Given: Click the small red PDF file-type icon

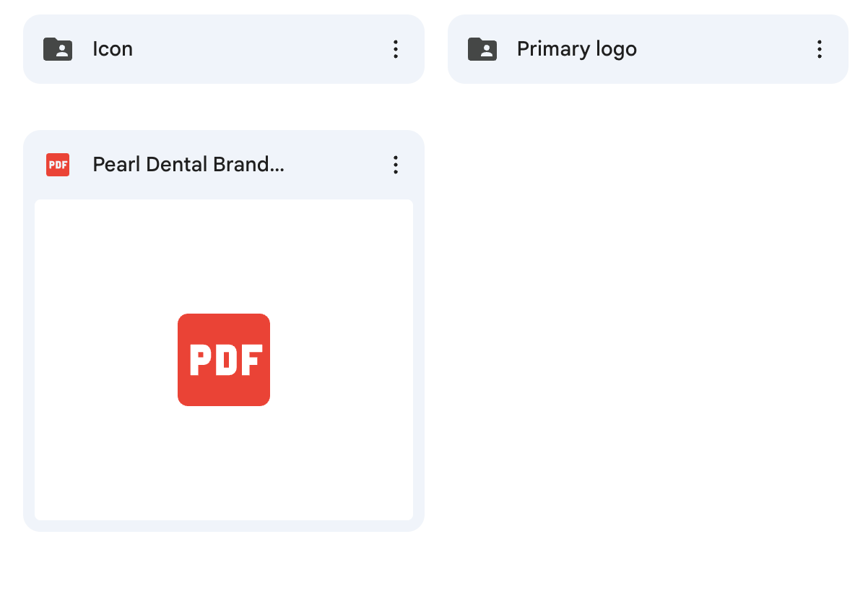Looking at the screenshot, I should pos(58,165).
